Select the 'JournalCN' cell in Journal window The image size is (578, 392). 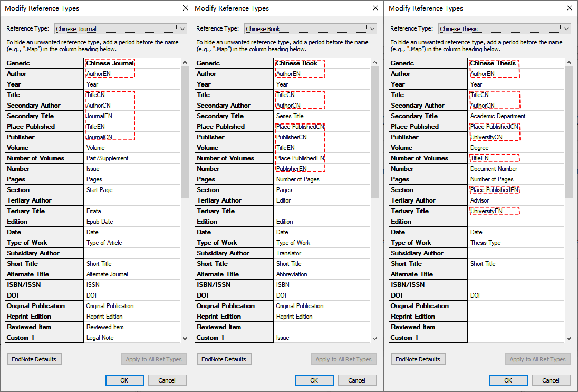click(x=132, y=137)
